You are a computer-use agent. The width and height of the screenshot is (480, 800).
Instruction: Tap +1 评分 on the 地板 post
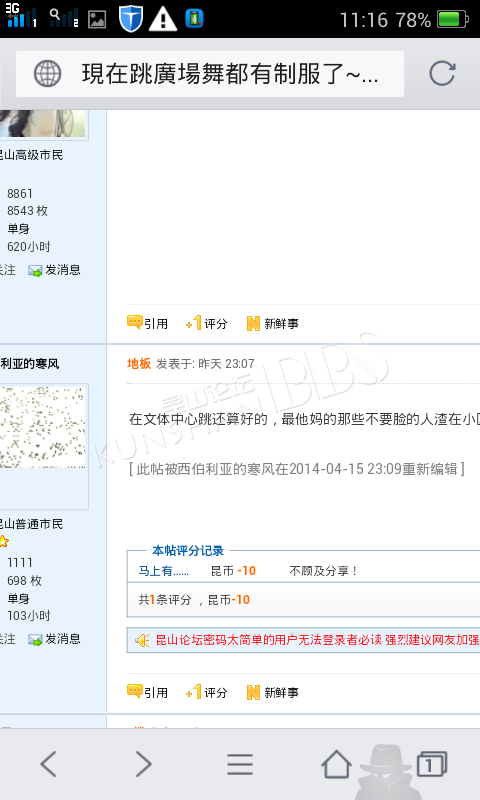pos(207,692)
